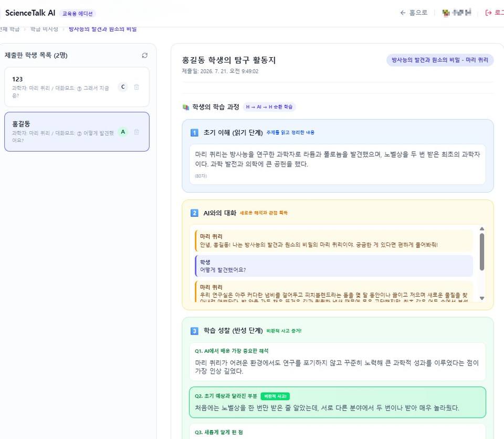Delete 홍길동 submission via trash icon
This screenshot has width=504, height=439.
[x=136, y=132]
